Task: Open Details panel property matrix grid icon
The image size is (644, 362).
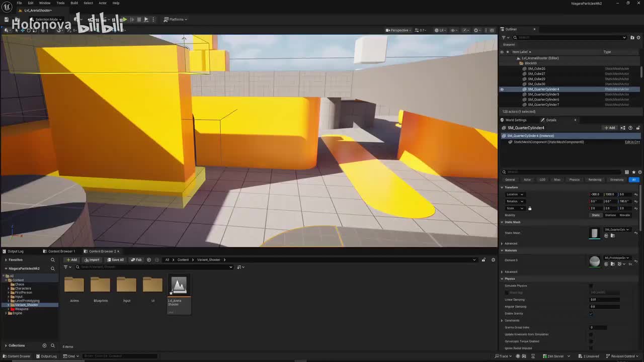Action: coord(626,172)
